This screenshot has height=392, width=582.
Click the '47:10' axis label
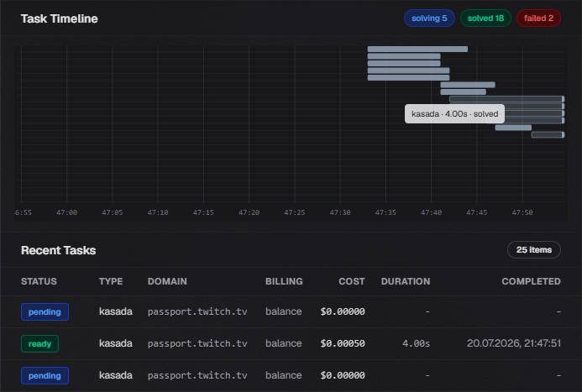pyautogui.click(x=158, y=212)
